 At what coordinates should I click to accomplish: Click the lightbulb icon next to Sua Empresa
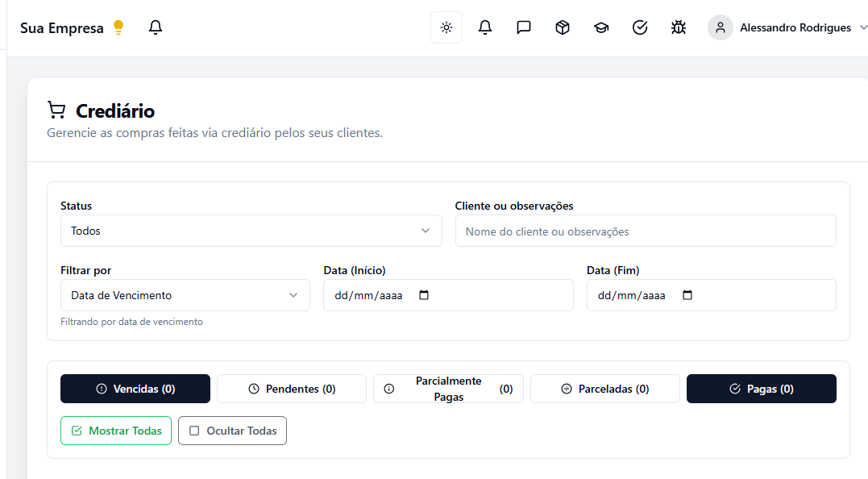118,27
